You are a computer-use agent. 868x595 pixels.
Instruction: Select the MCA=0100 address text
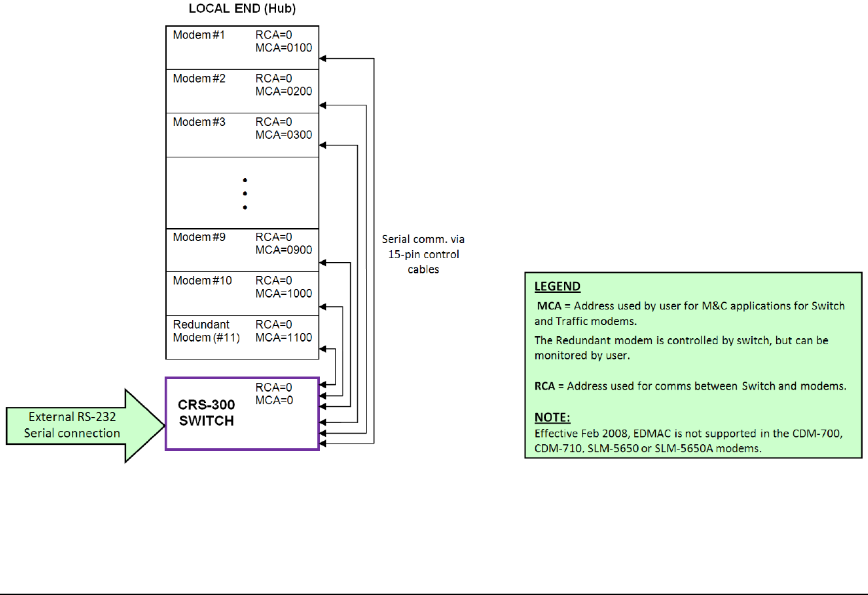coord(283,48)
